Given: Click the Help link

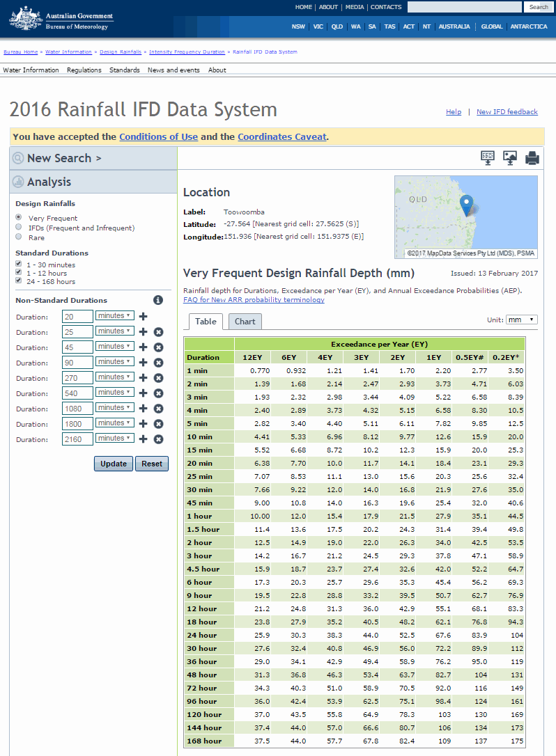Looking at the screenshot, I should tap(453, 112).
